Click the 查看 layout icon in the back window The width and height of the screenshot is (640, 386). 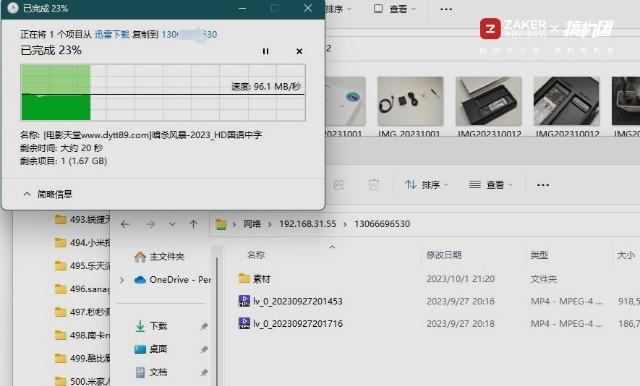(x=378, y=9)
